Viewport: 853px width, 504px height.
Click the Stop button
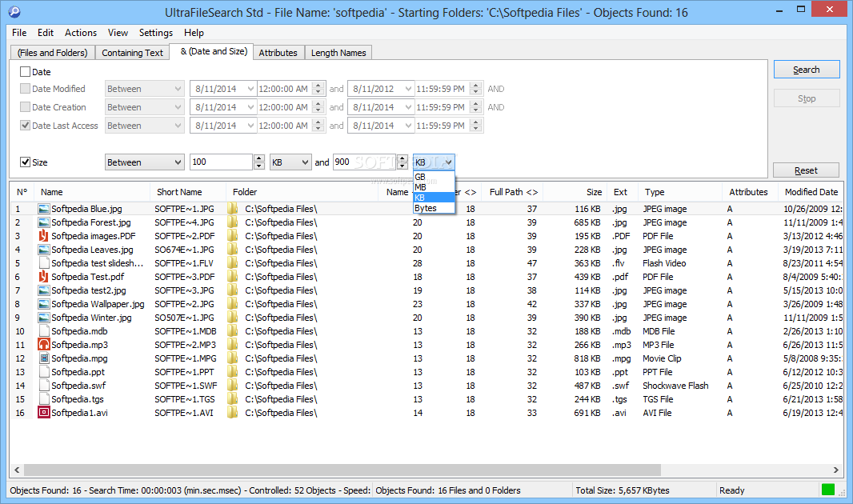[807, 98]
